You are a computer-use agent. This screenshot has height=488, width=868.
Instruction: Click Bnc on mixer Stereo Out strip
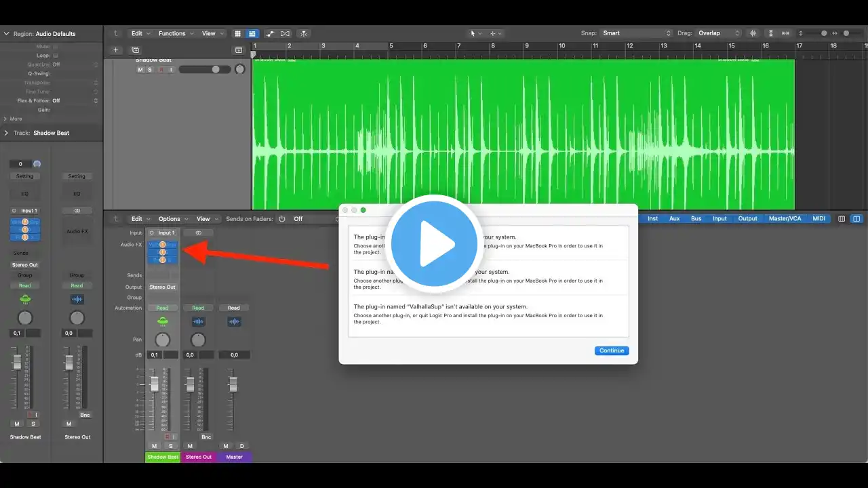point(206,437)
